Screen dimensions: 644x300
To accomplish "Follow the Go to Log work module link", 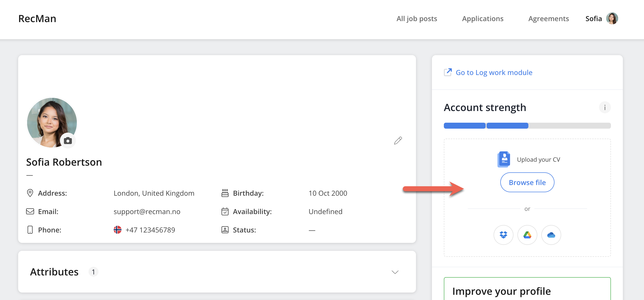I will pyautogui.click(x=494, y=73).
